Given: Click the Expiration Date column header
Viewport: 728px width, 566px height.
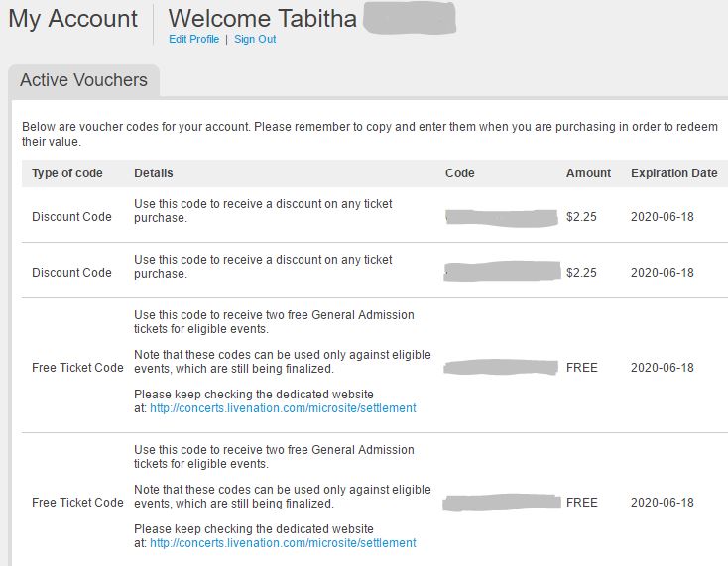Looking at the screenshot, I should (673, 173).
